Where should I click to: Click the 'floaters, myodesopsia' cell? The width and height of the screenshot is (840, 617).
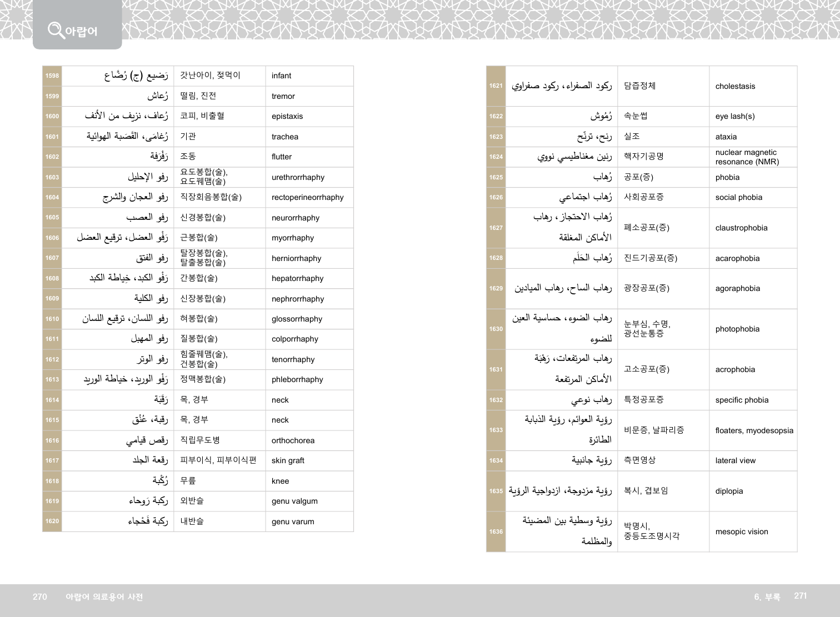click(x=754, y=430)
